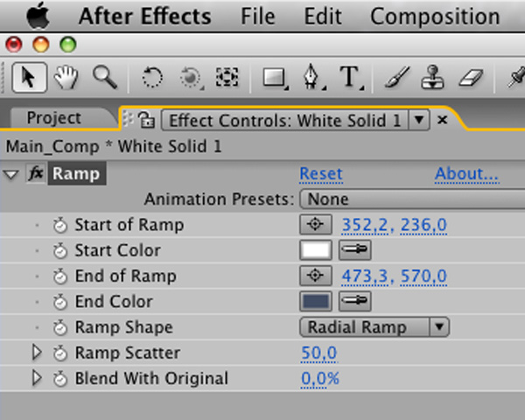Click the Start Color white swatch

click(x=316, y=250)
